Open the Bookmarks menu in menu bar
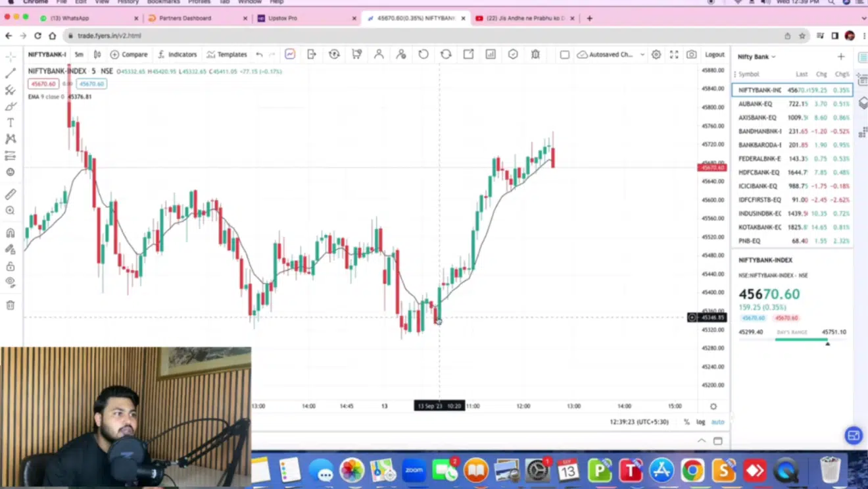 click(x=163, y=2)
